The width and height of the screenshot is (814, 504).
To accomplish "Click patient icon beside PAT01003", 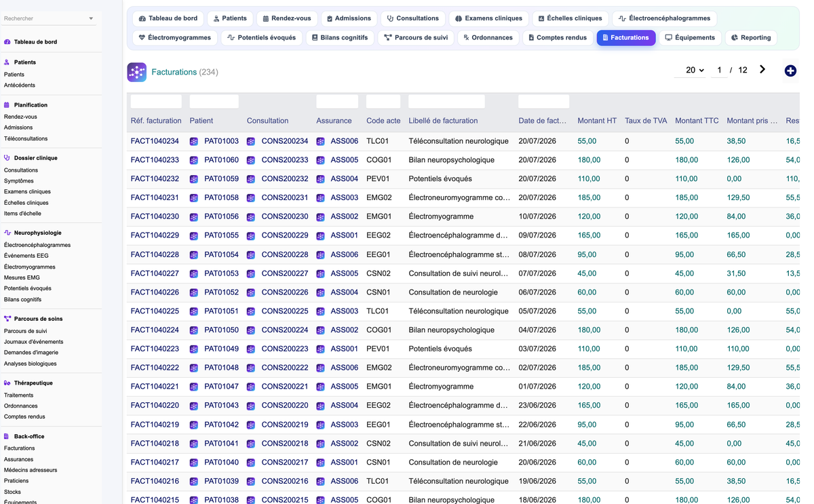I will coord(194,141).
